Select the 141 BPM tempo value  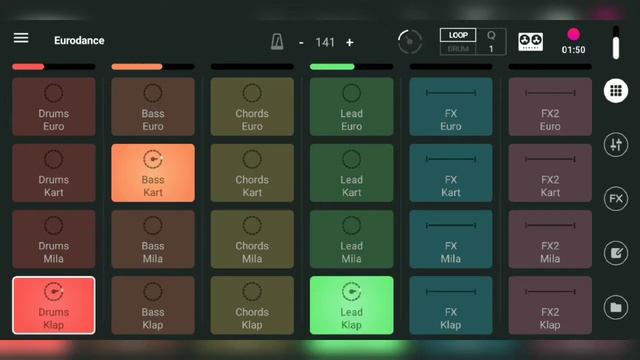pos(325,42)
